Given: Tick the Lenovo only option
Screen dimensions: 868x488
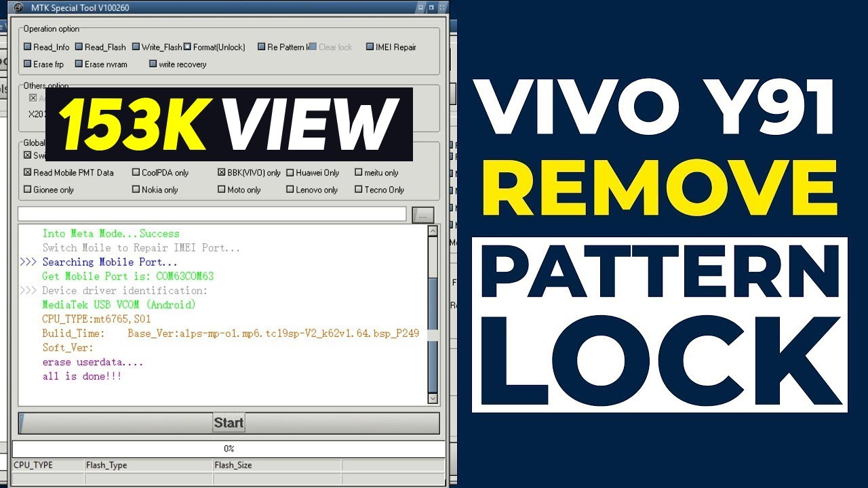Looking at the screenshot, I should pos(290,190).
